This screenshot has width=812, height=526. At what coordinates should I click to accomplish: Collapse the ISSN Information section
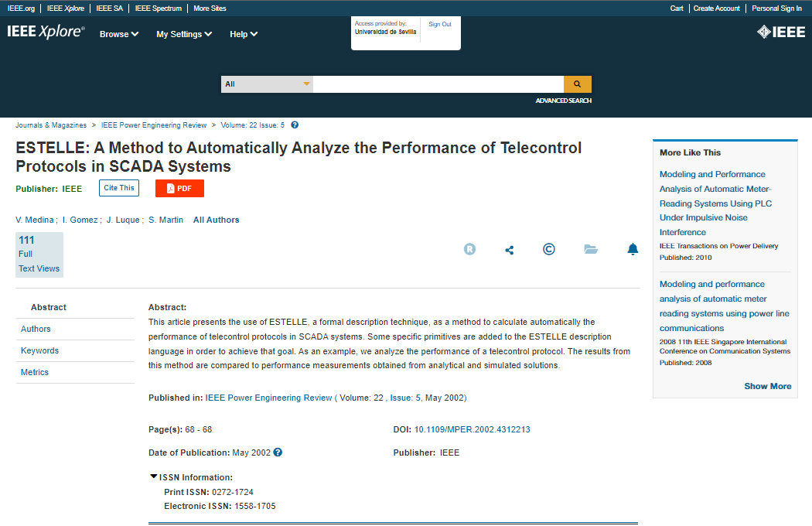[154, 477]
